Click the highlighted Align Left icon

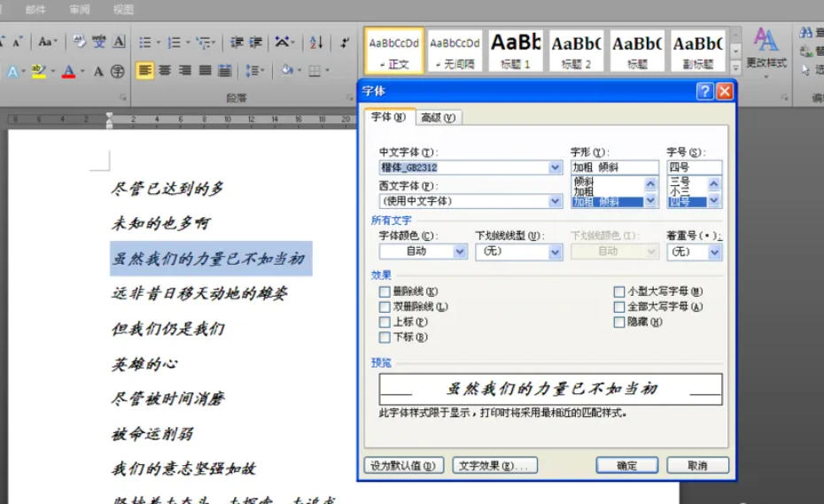pos(145,70)
